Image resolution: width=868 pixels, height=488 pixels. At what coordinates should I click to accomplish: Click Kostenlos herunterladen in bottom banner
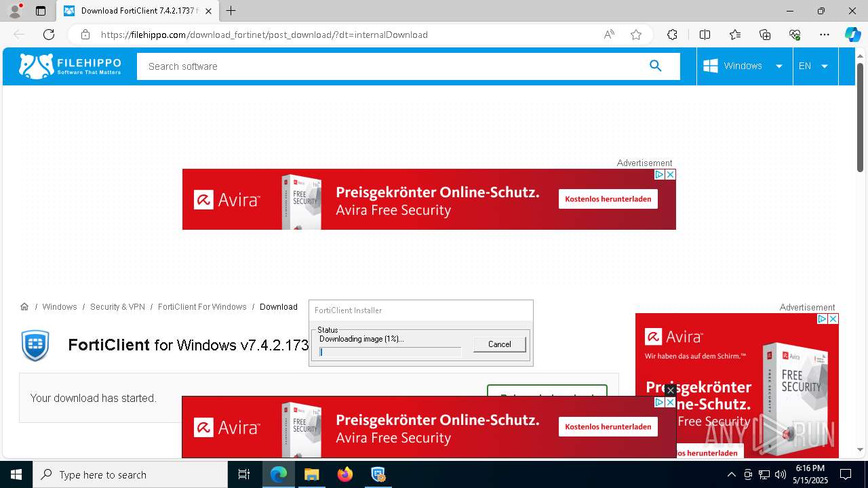pos(608,426)
